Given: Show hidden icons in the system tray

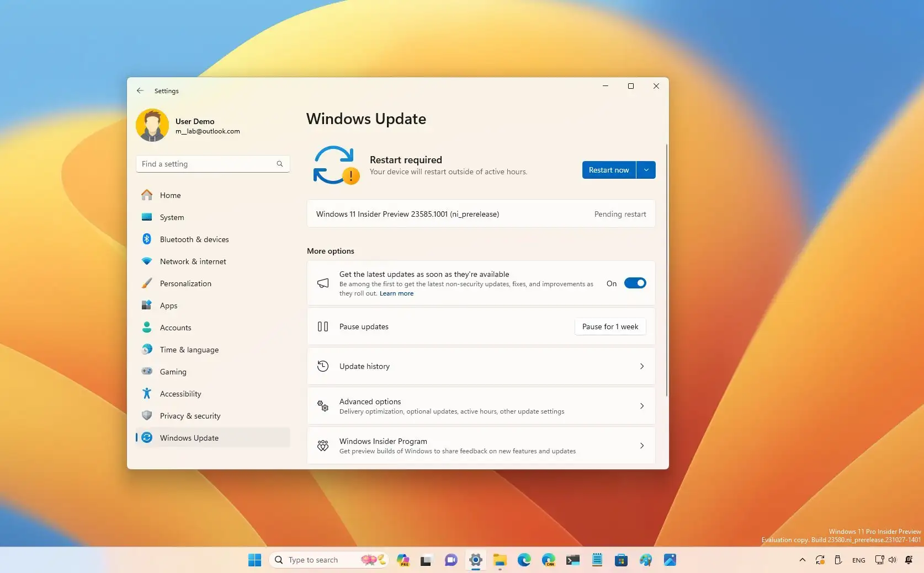Looking at the screenshot, I should (802, 560).
